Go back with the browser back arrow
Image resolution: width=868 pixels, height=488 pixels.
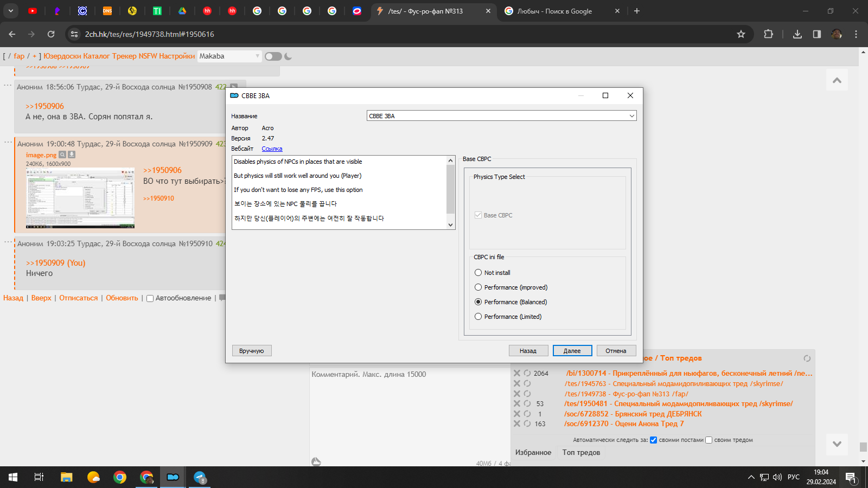coord(12,34)
